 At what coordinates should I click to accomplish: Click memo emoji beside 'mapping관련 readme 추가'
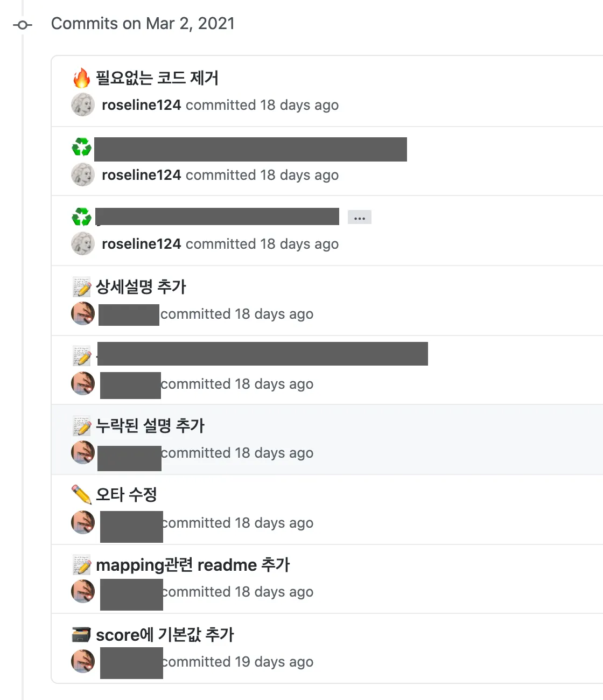[82, 565]
